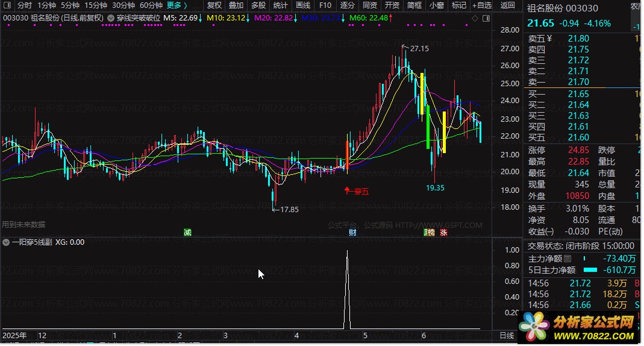Add stock via +自选 button
This screenshot has width=644, height=346.
[x=482, y=5]
